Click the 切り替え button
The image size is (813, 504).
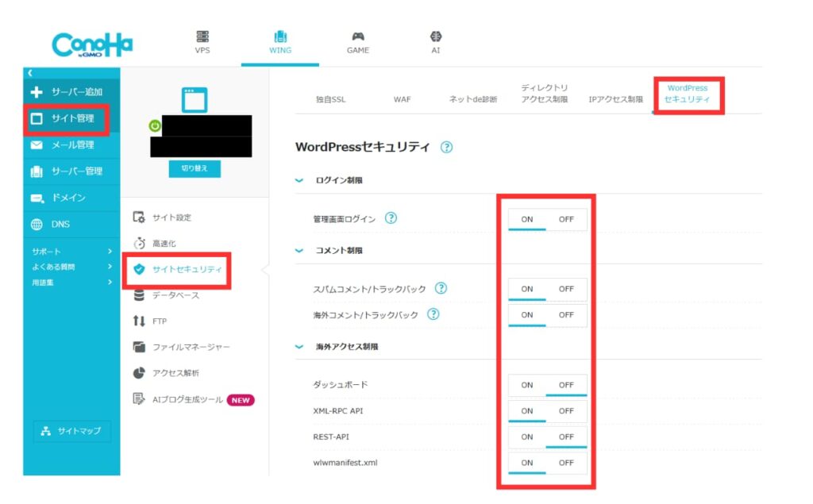[195, 168]
